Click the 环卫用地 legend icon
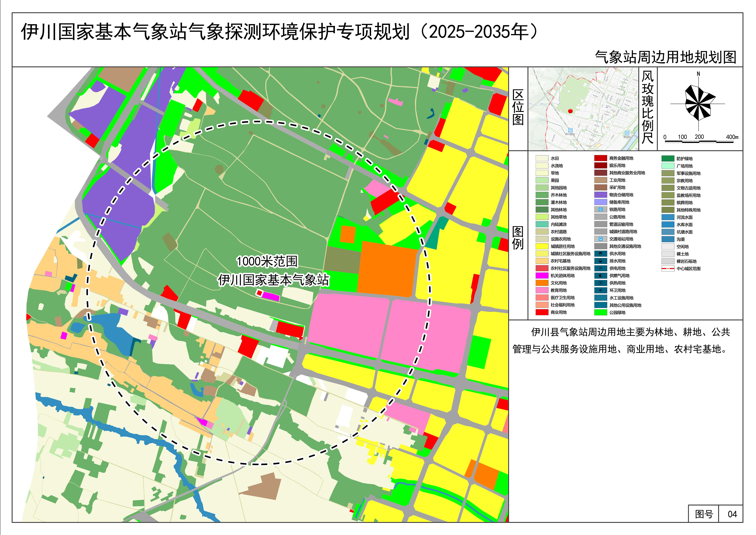Screen dimensions: 756x535 [x=601, y=290]
